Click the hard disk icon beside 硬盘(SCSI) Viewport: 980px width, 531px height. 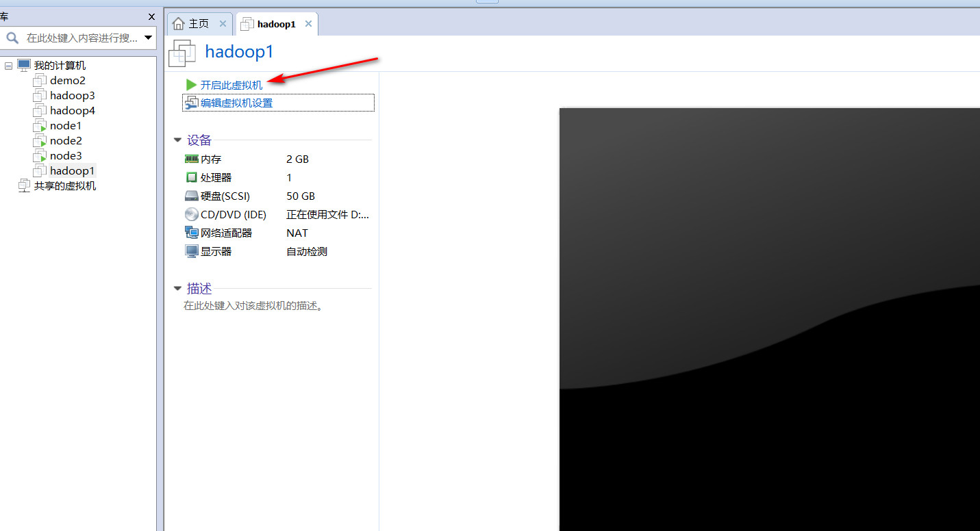(x=191, y=196)
